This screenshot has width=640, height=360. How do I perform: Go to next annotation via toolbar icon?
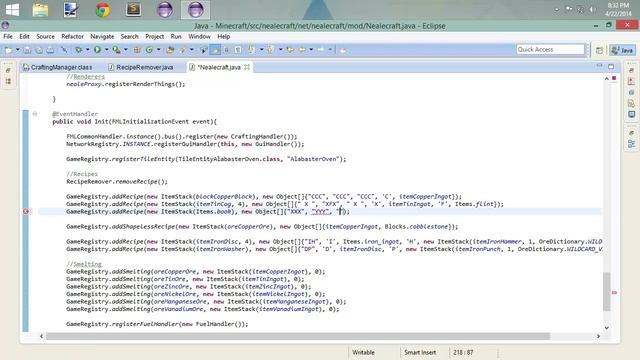pos(251,50)
